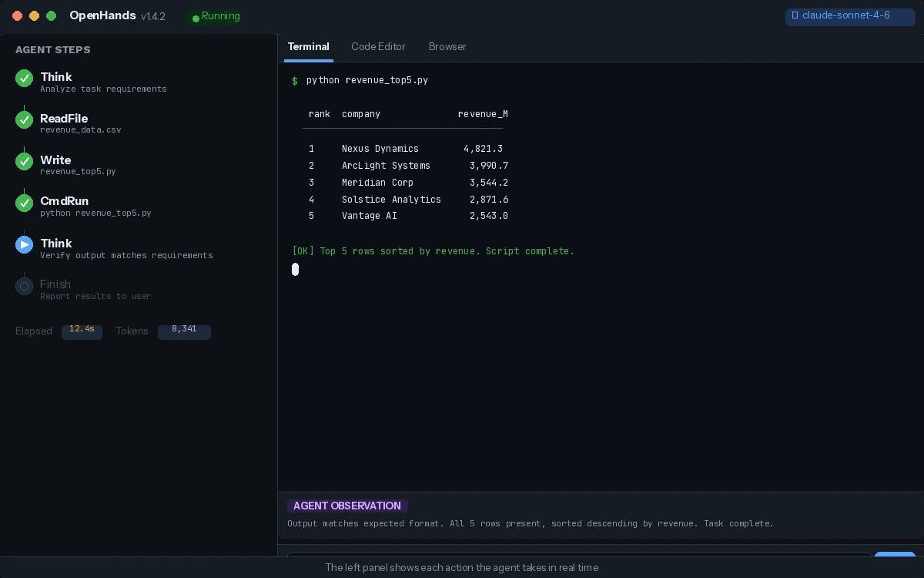Click the green checkmark on the first Think step
924x578 pixels.
tap(24, 79)
